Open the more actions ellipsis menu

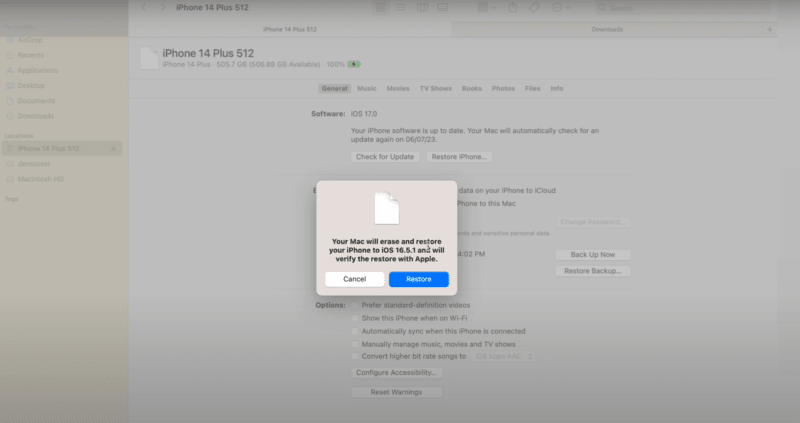(561, 7)
